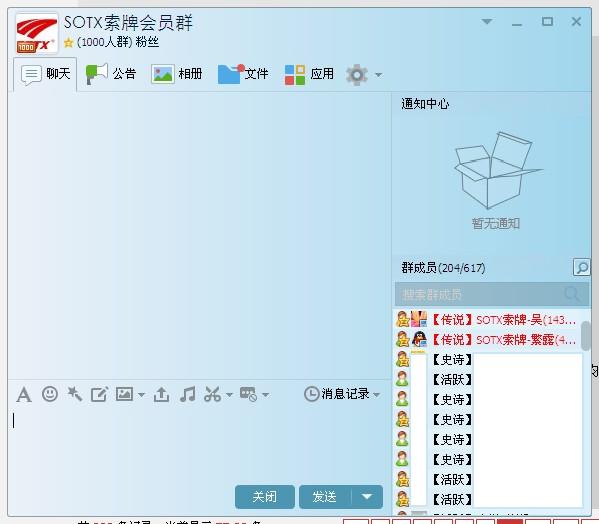Open the 相册 album tab
The height and width of the screenshot is (524, 599).
tap(176, 74)
